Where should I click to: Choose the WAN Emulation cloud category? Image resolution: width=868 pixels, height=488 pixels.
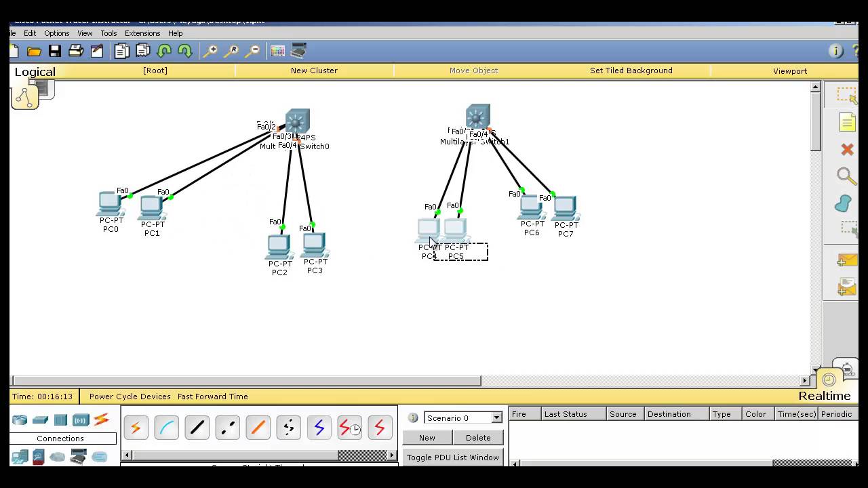58,457
